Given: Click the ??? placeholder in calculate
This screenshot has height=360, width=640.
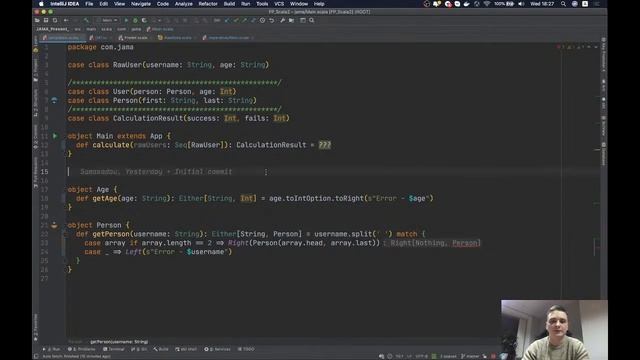Looking at the screenshot, I should tap(325, 145).
